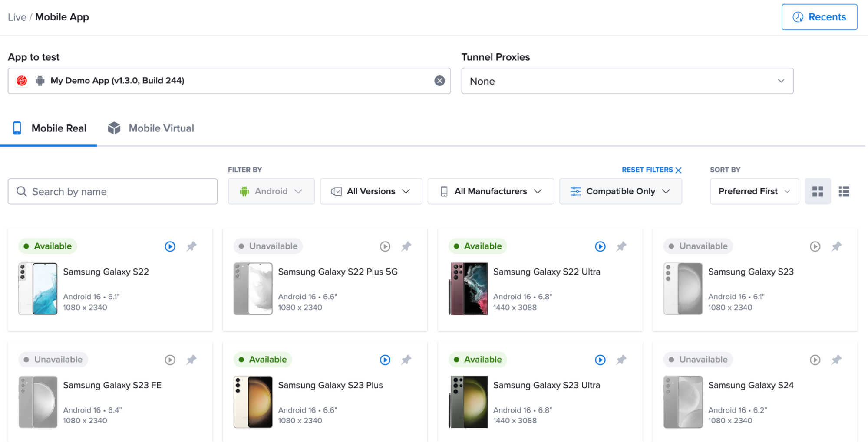This screenshot has width=868, height=442.
Task: Go to Live breadcrumb link
Action: coord(17,17)
